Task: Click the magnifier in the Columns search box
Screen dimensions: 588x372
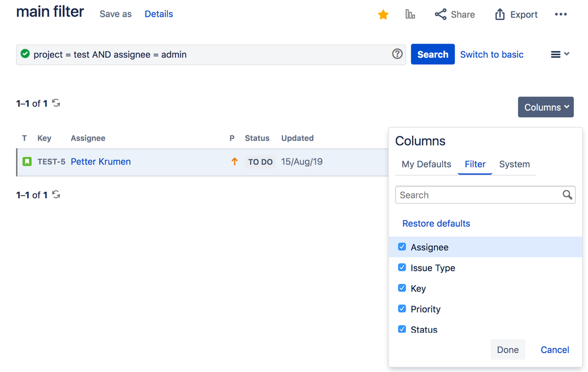Action: click(567, 195)
